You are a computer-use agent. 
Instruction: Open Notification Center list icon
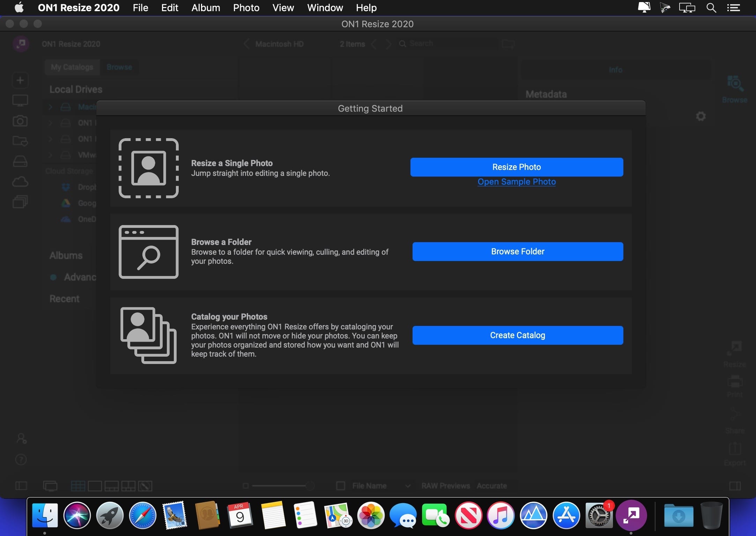[734, 8]
